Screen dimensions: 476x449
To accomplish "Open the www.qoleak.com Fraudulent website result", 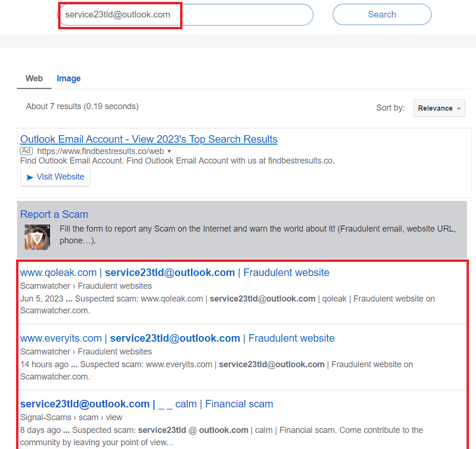I will tap(174, 273).
